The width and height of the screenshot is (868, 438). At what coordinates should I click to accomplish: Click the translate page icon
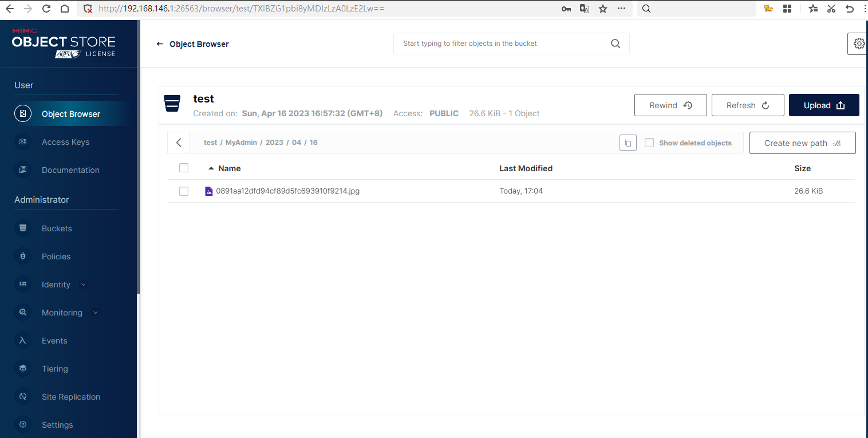point(585,9)
